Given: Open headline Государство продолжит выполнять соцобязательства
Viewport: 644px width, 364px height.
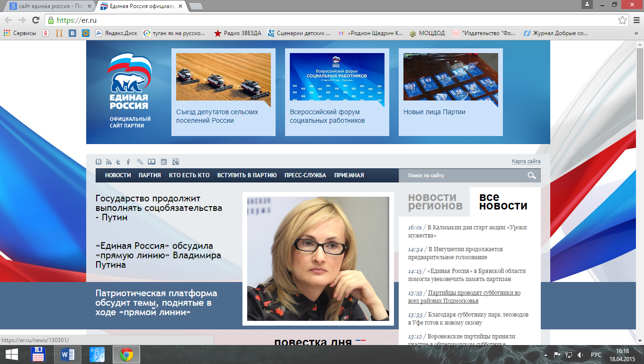Looking at the screenshot, I should [159, 208].
